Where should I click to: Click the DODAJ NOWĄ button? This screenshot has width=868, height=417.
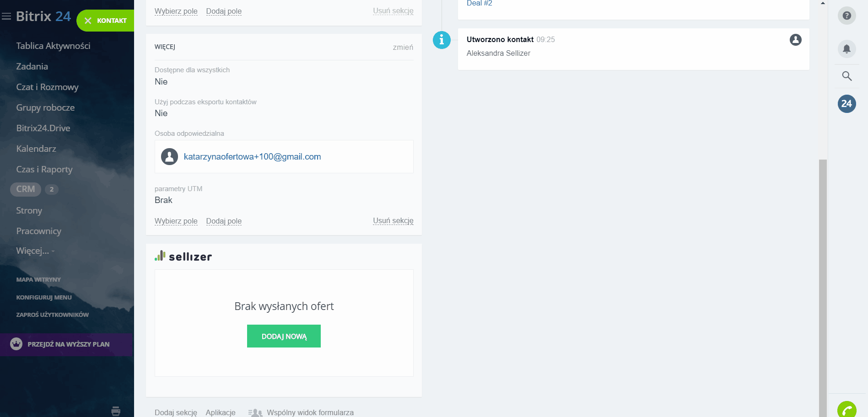tap(284, 336)
